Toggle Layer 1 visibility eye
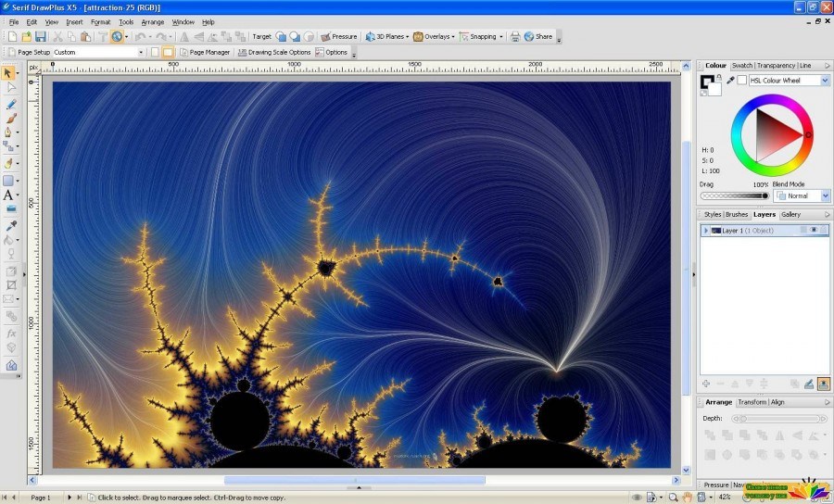Image resolution: width=834 pixels, height=504 pixels. pyautogui.click(x=814, y=230)
